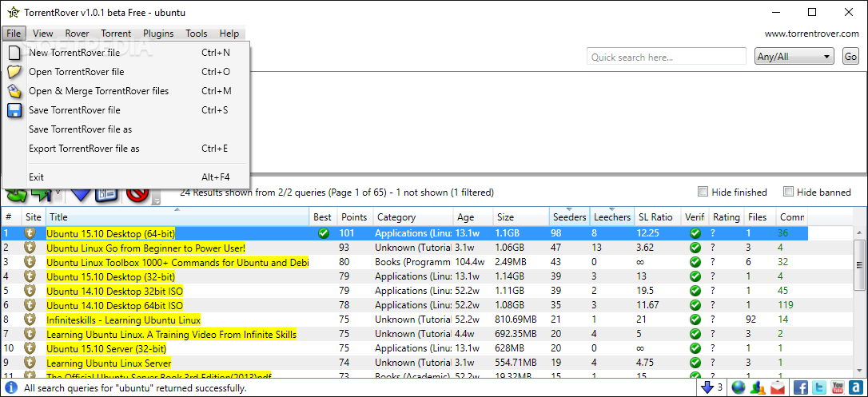
Task: Expand the results toolbar overflow arrow
Action: point(156,200)
